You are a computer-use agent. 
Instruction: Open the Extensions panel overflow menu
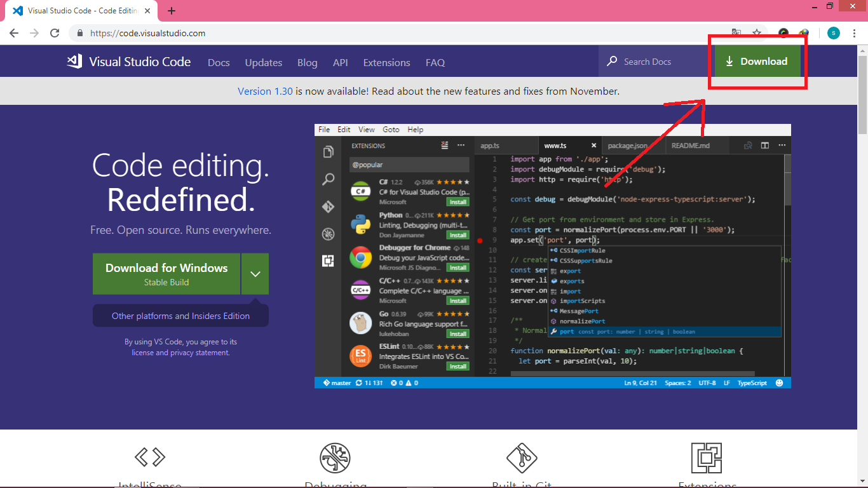[x=460, y=146]
